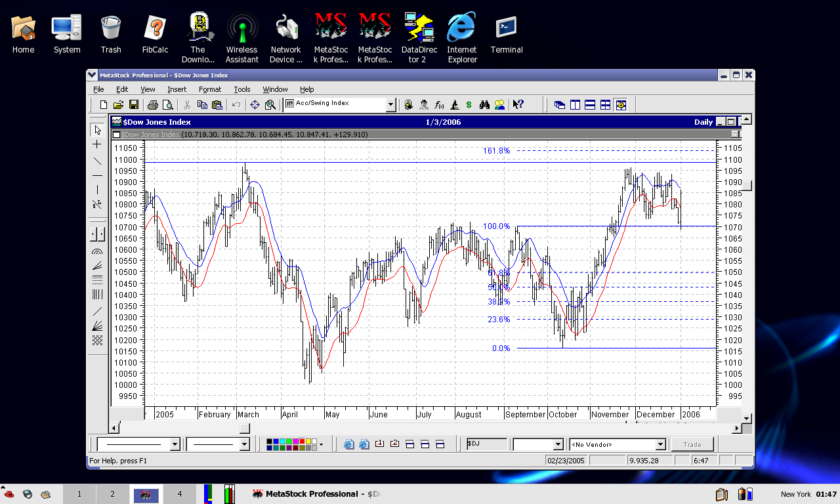The width and height of the screenshot is (840, 504).
Task: Click the What's This help pointer icon
Action: 518,104
